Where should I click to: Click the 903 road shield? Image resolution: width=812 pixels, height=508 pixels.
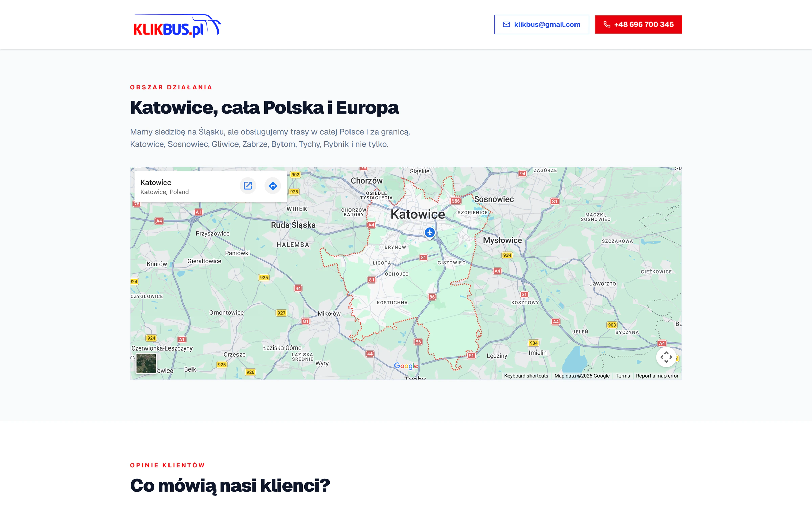[x=612, y=325]
